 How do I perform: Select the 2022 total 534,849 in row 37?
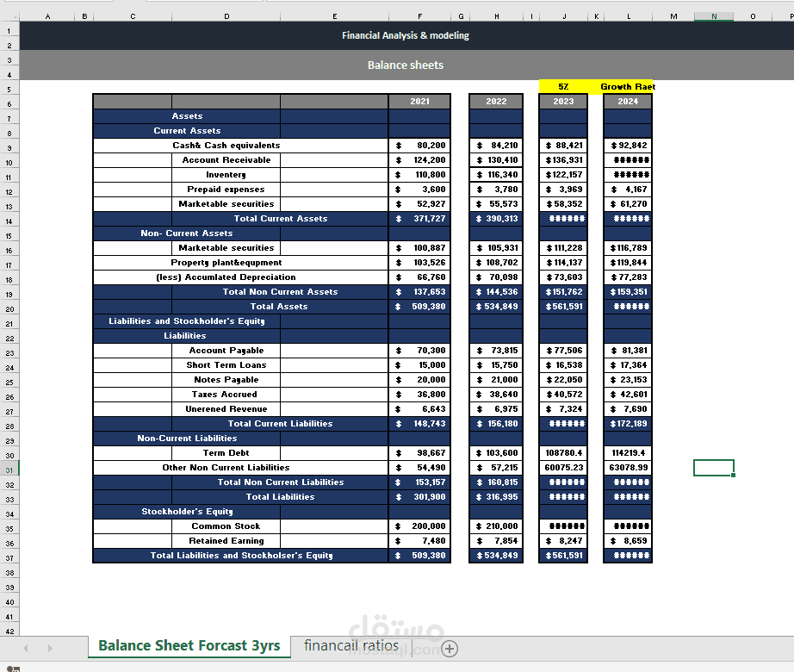[496, 556]
